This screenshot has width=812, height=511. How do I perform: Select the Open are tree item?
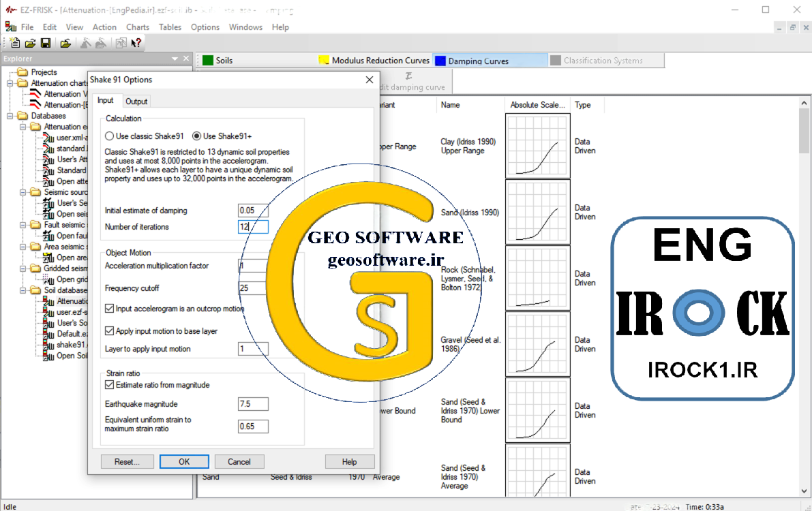[x=65, y=258]
